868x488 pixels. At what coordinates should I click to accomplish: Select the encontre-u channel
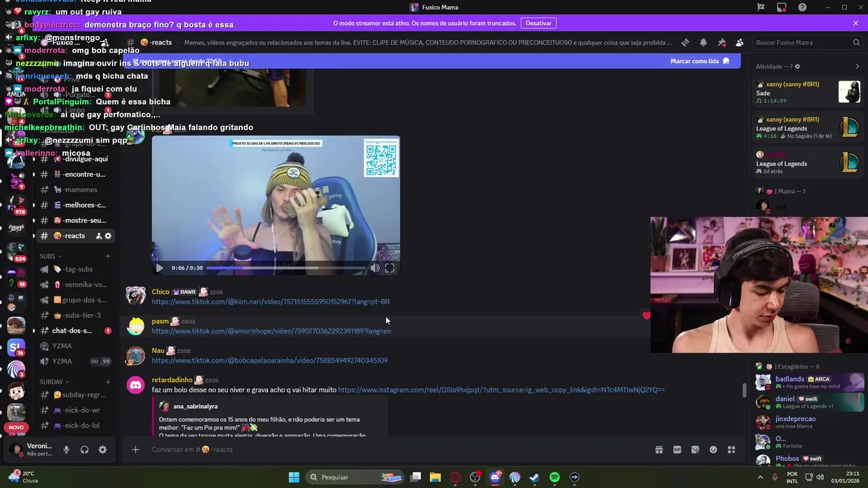click(x=75, y=174)
